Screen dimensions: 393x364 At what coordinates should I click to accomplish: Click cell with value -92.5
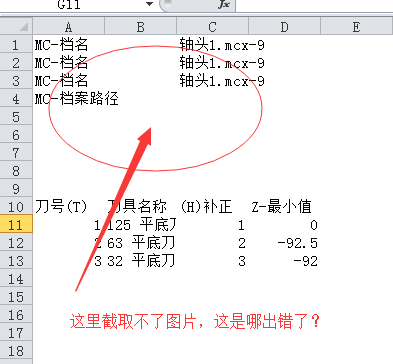pyautogui.click(x=285, y=243)
